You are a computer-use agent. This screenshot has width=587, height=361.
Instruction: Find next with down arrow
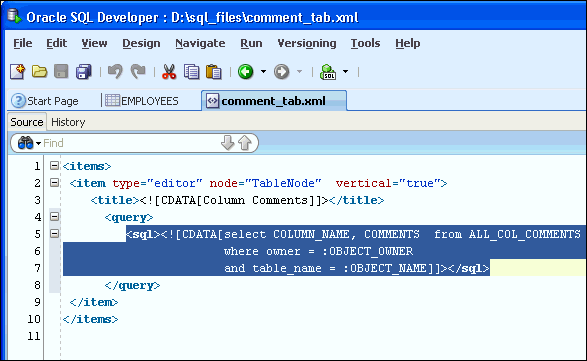pyautogui.click(x=227, y=143)
